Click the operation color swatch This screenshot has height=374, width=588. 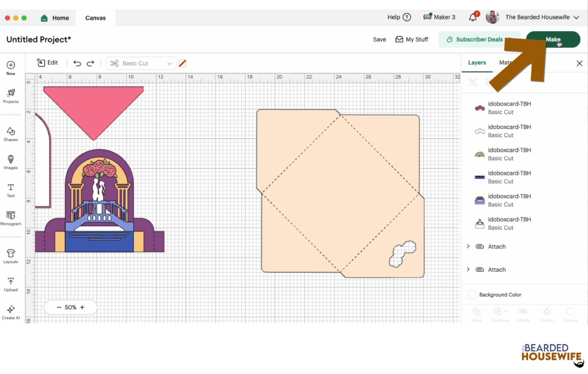tap(182, 63)
